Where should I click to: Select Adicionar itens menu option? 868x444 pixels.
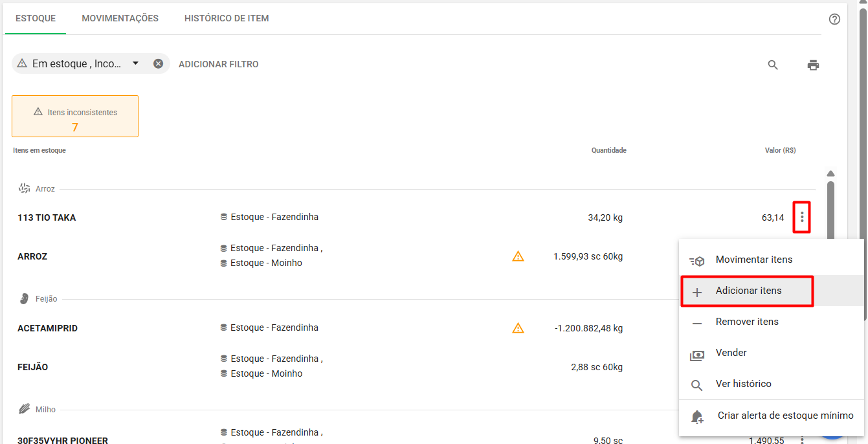748,291
